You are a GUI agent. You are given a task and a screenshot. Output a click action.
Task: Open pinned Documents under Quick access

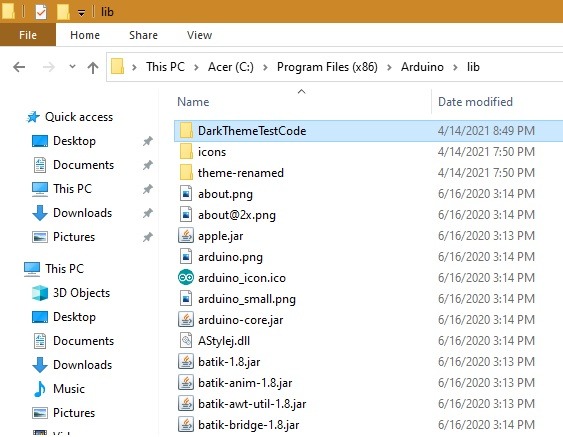pyautogui.click(x=83, y=165)
